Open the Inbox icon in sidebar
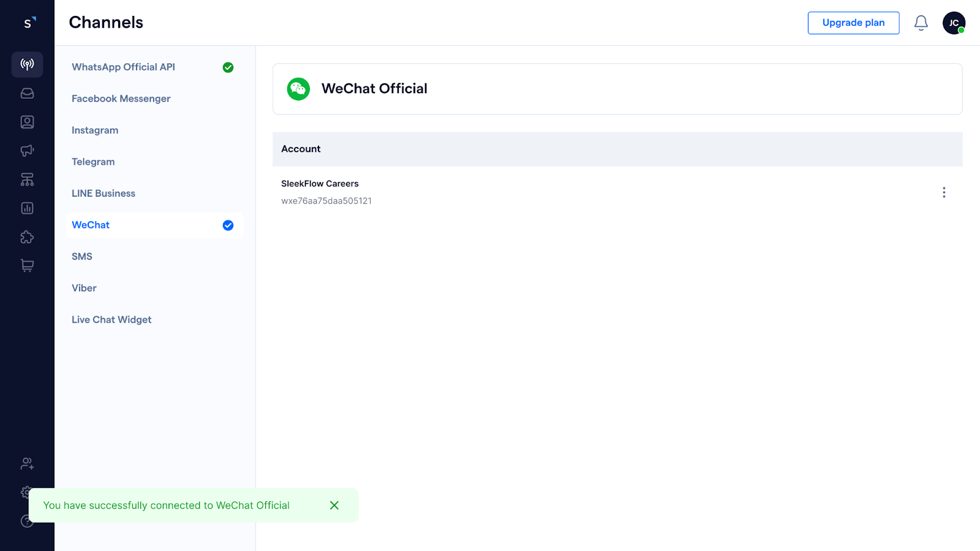Image resolution: width=980 pixels, height=551 pixels. point(27,93)
